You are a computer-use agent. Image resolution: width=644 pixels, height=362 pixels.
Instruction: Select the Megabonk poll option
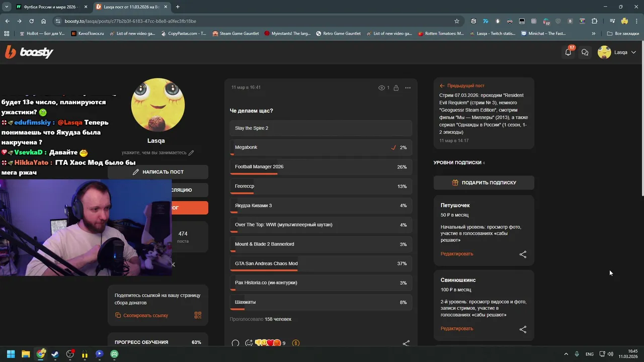coord(321,148)
